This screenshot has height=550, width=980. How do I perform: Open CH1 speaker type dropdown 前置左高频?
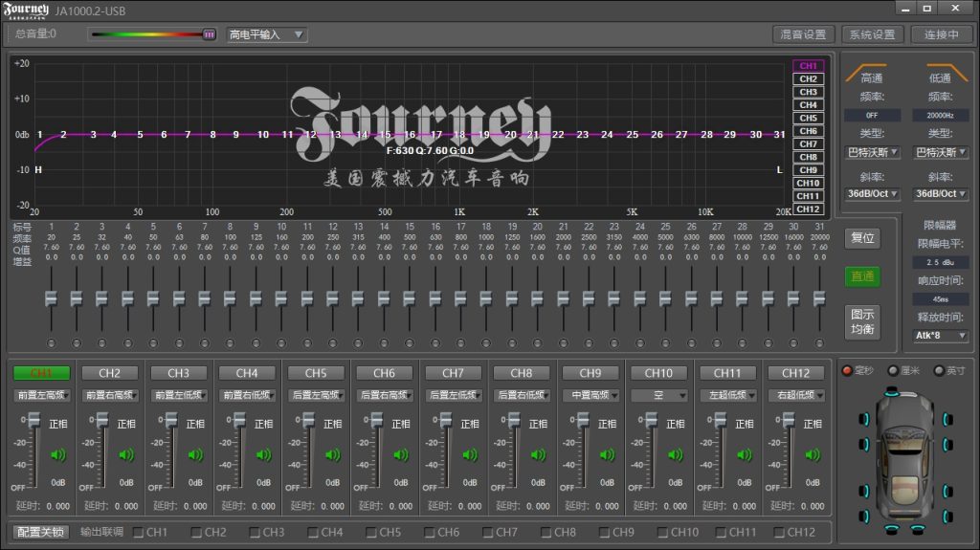(42, 395)
